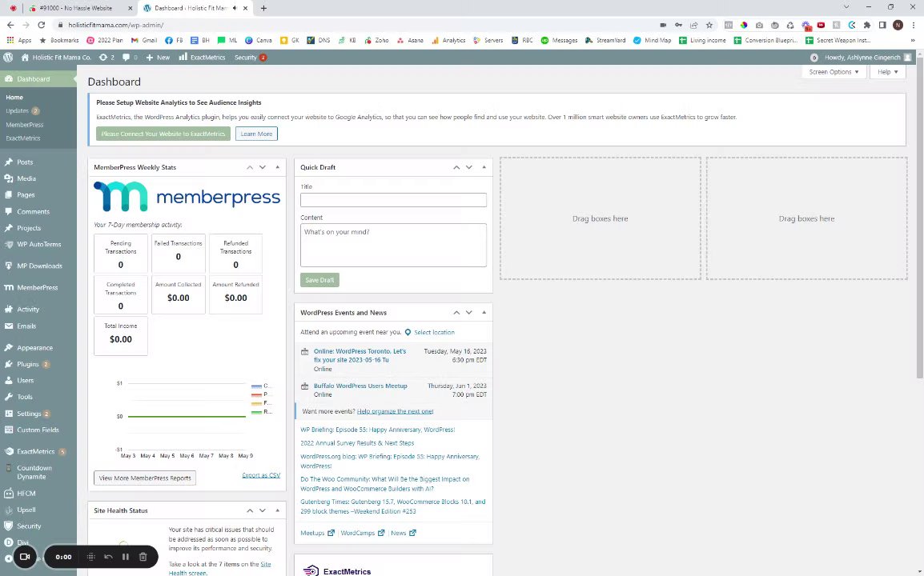This screenshot has width=924, height=576.
Task: Move Quick Draft box down
Action: (x=469, y=167)
